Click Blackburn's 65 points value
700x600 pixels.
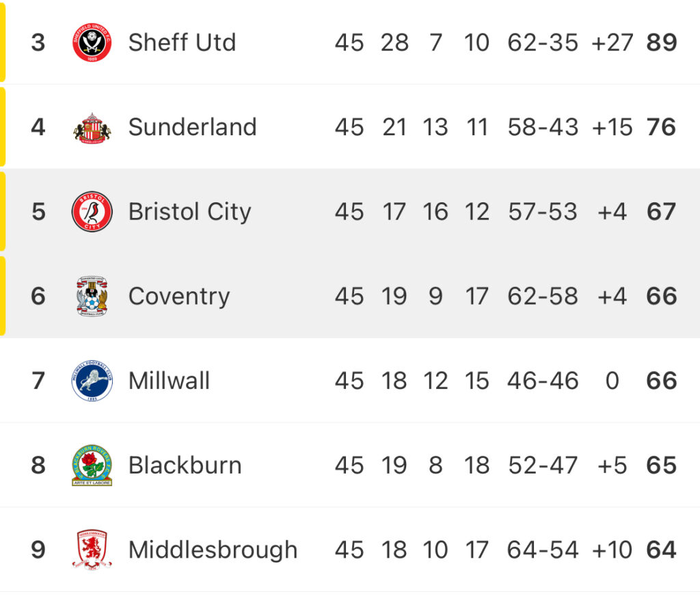click(662, 465)
